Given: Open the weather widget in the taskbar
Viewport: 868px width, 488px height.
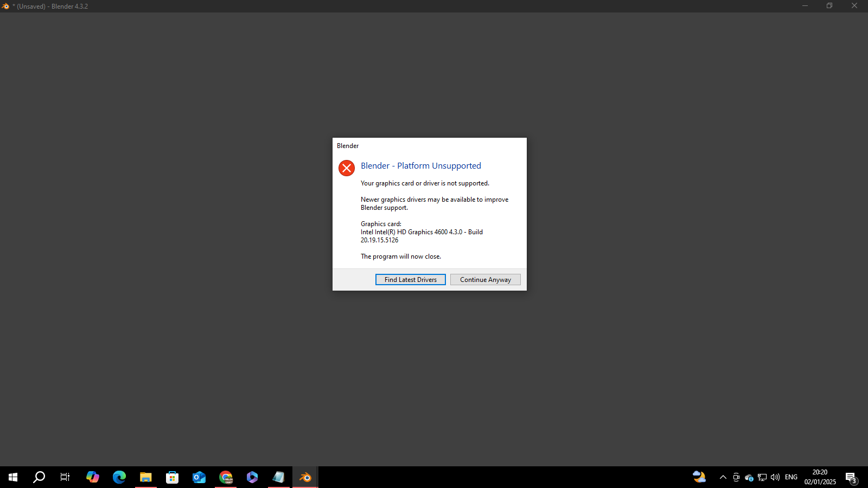Looking at the screenshot, I should (x=699, y=477).
